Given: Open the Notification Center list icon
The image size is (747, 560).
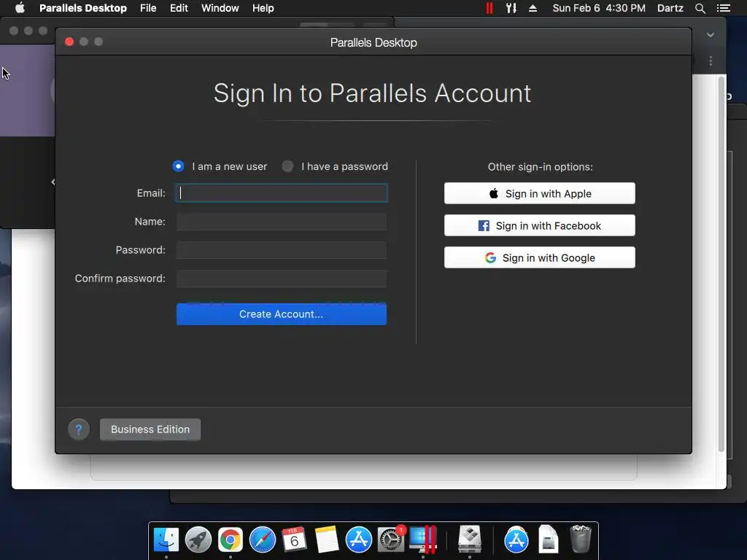Looking at the screenshot, I should point(723,8).
